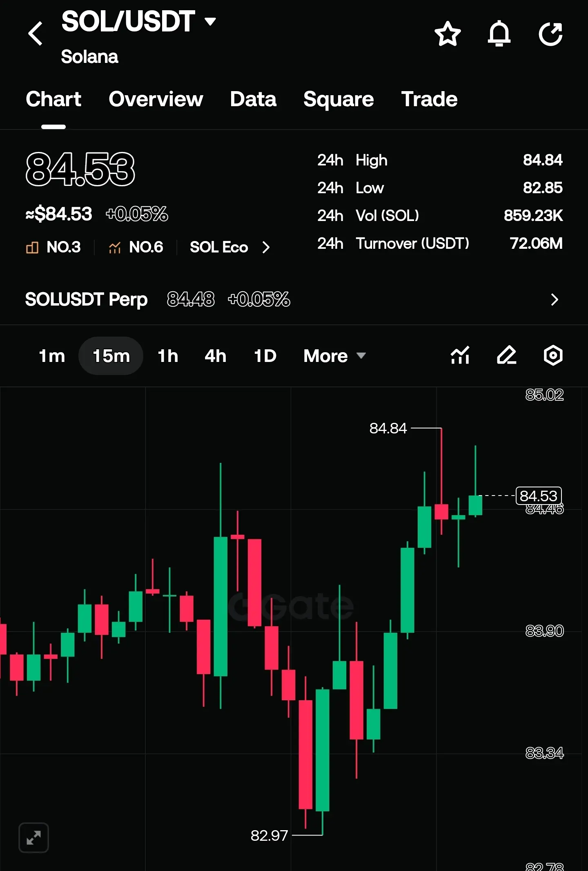
Task: Select the 1m timeframe
Action: [52, 356]
